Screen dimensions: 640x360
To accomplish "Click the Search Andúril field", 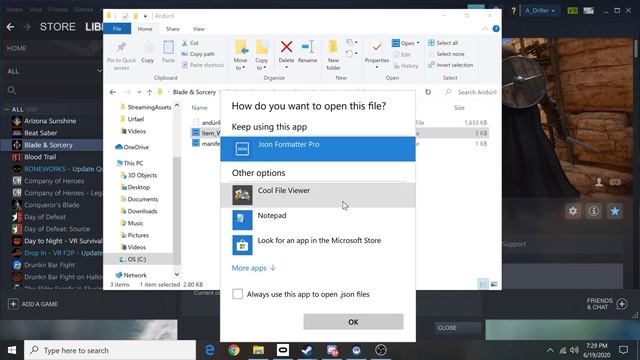I will pos(471,92).
